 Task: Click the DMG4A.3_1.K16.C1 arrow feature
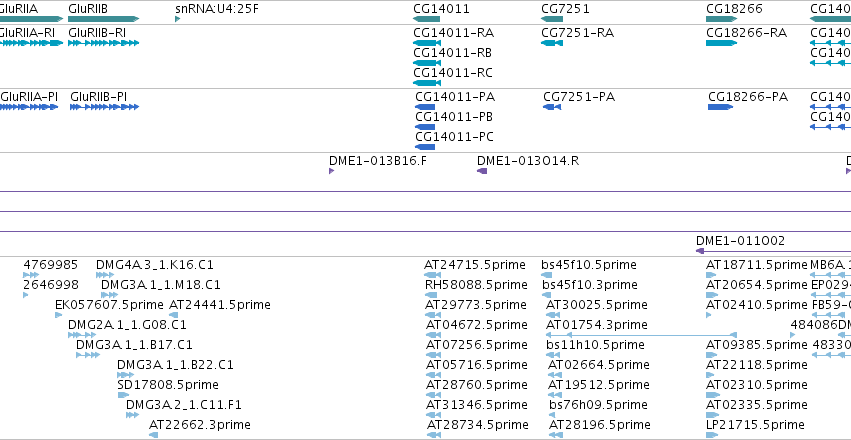[105, 275]
